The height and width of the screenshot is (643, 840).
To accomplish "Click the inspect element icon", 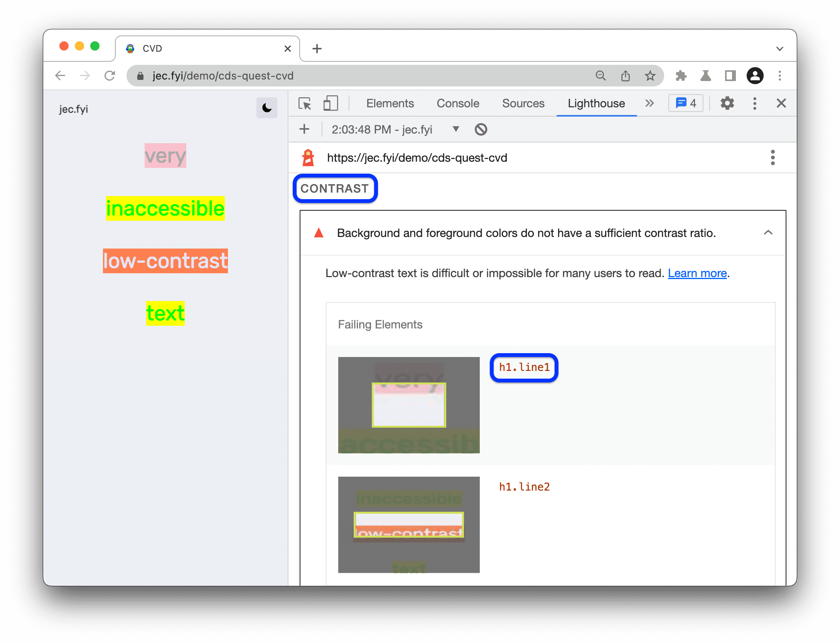I will 307,103.
